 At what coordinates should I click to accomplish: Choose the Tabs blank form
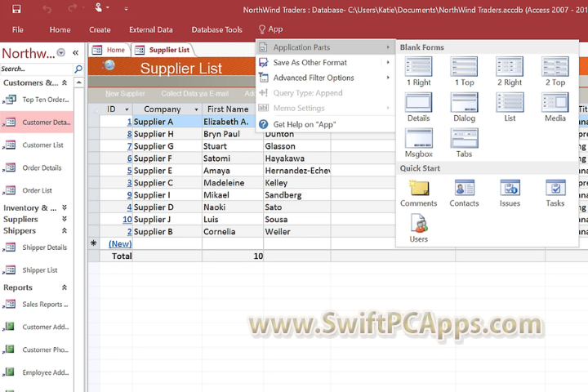pyautogui.click(x=464, y=143)
